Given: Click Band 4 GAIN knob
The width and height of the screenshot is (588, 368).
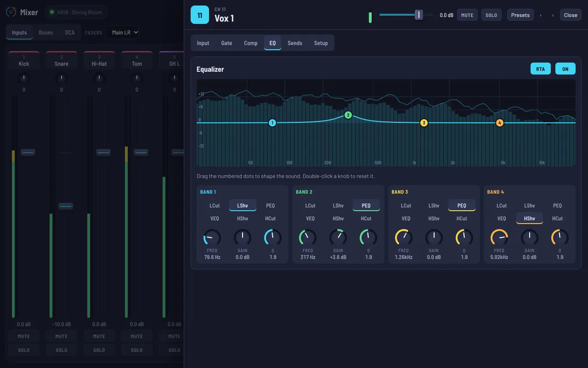Looking at the screenshot, I should coord(529,238).
